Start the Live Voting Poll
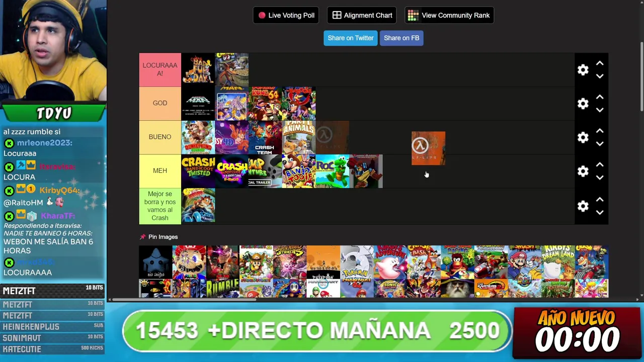 [286, 15]
